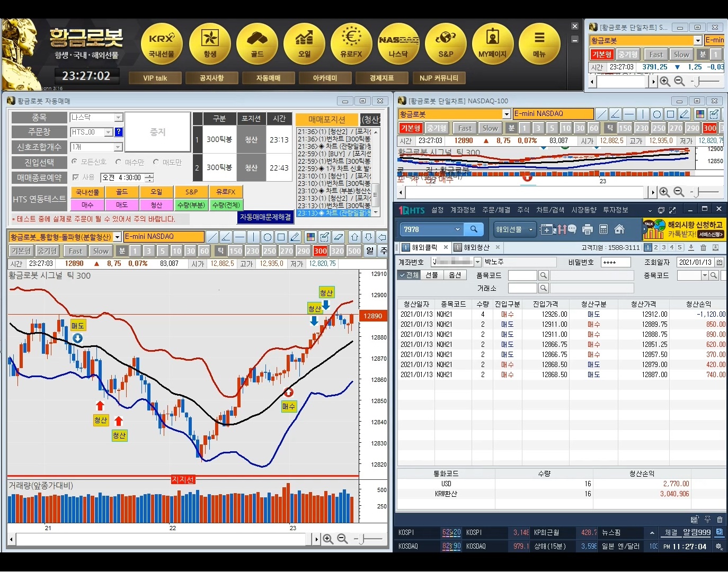Viewport: 728px width, 572px height.
Task: Toggle 중기형 in NASDAQ-100 chart window
Action: click(x=437, y=128)
